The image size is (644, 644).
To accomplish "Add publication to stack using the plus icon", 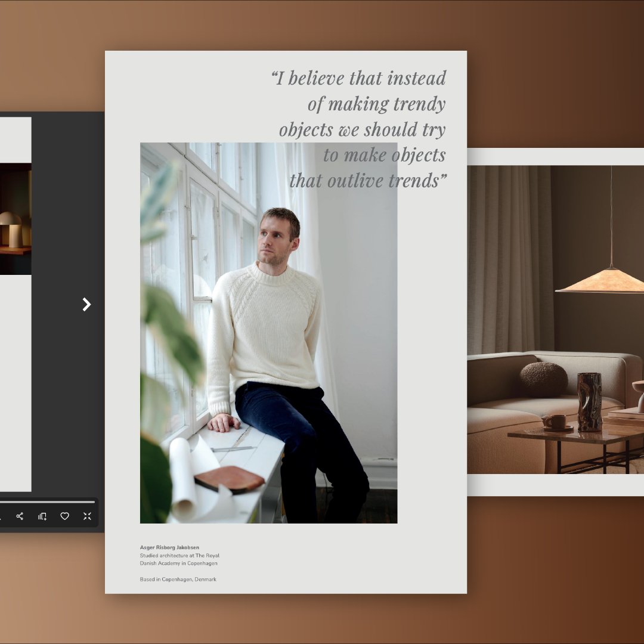I will coord(42,516).
